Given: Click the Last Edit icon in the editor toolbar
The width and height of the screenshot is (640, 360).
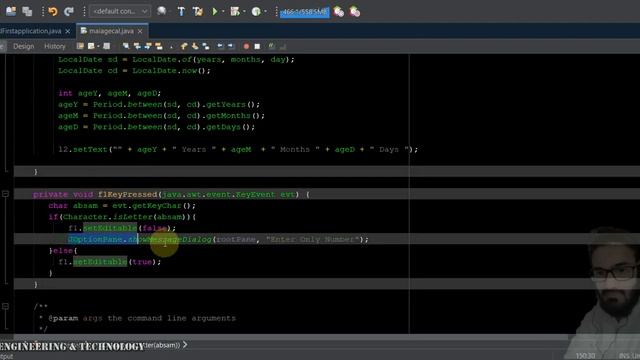Looking at the screenshot, I should (80, 46).
